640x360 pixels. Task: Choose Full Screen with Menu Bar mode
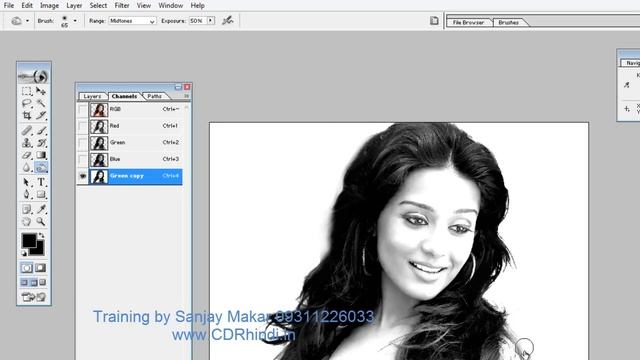[x=34, y=282]
